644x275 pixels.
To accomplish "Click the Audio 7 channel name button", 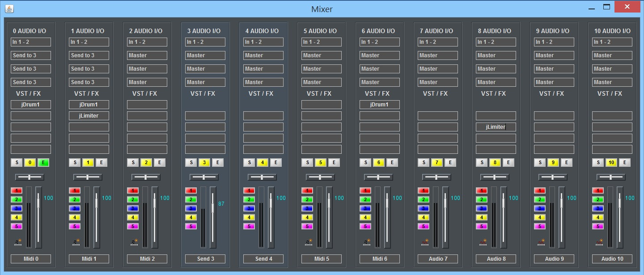I will pos(438,259).
